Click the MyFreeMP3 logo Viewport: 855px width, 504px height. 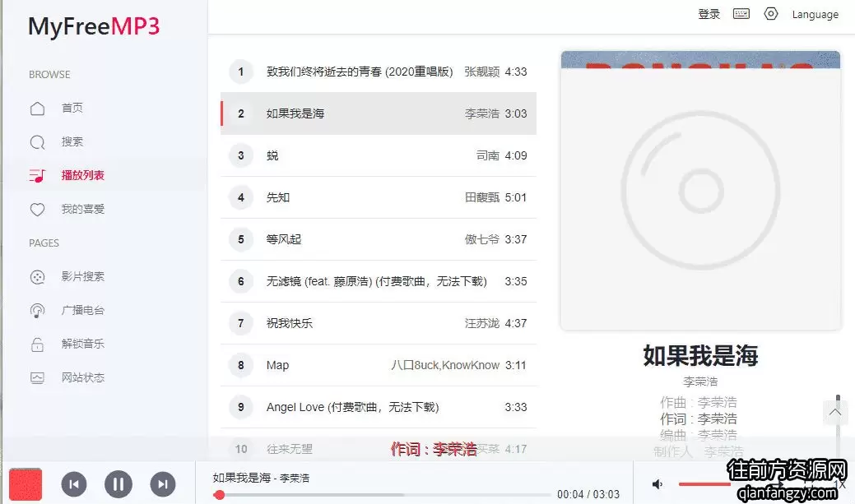(x=94, y=26)
